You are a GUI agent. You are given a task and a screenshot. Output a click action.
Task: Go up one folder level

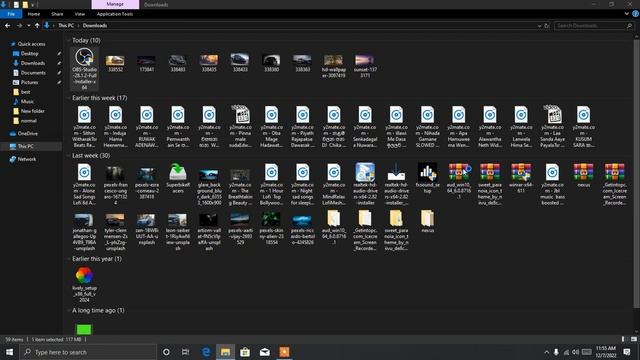coord(37,25)
